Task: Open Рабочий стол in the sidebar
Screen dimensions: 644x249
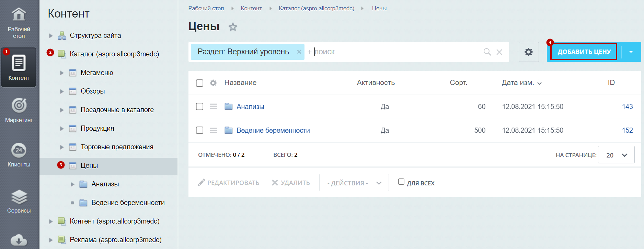Action: click(x=19, y=23)
